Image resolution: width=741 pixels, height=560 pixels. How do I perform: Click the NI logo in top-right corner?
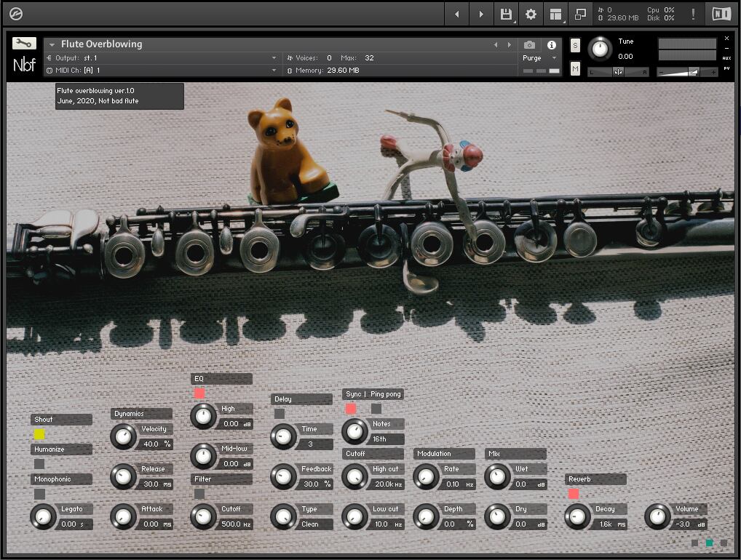(721, 14)
